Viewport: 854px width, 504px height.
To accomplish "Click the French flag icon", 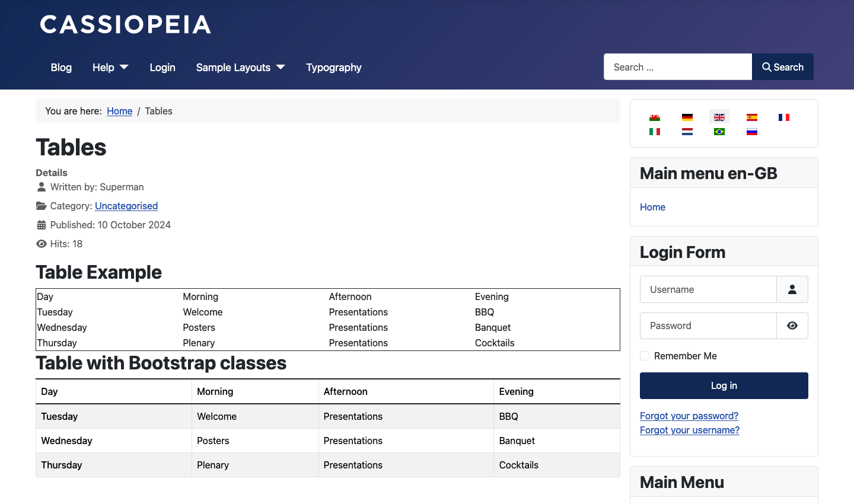I will click(783, 117).
